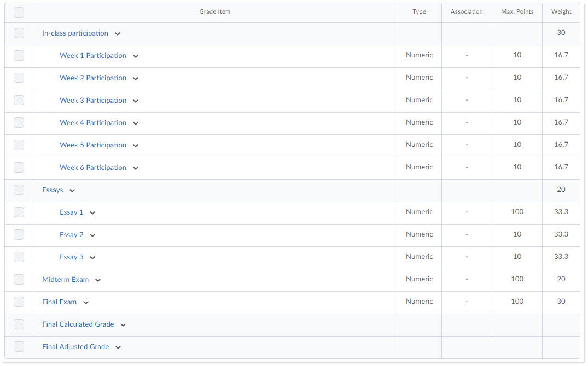Click the Final Calculated Grade link

point(78,324)
